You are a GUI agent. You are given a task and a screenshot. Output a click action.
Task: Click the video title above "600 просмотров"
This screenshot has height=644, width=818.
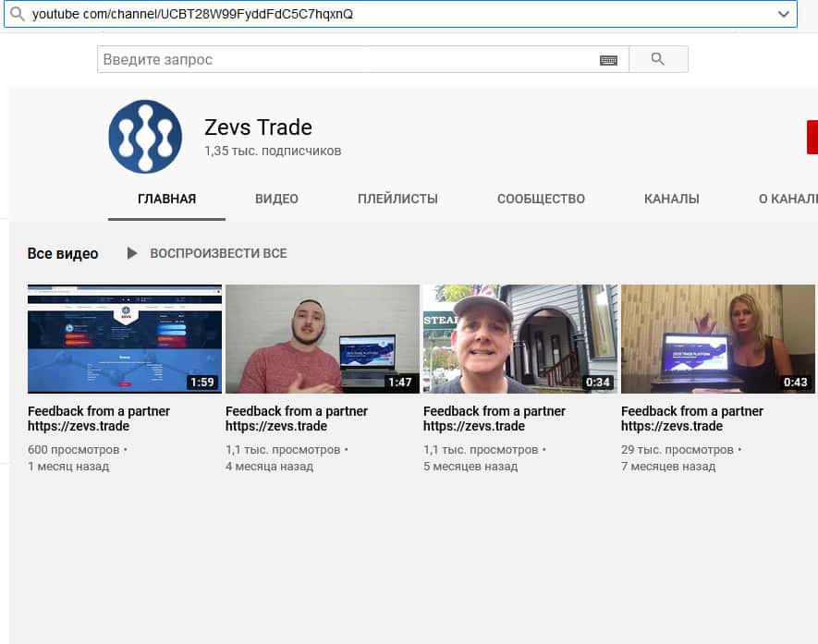click(99, 419)
